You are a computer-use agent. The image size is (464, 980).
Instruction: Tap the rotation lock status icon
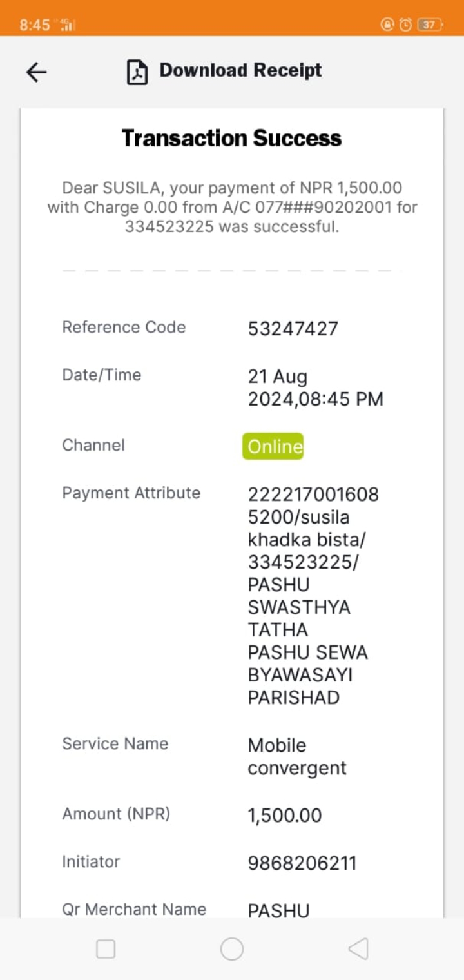click(387, 24)
